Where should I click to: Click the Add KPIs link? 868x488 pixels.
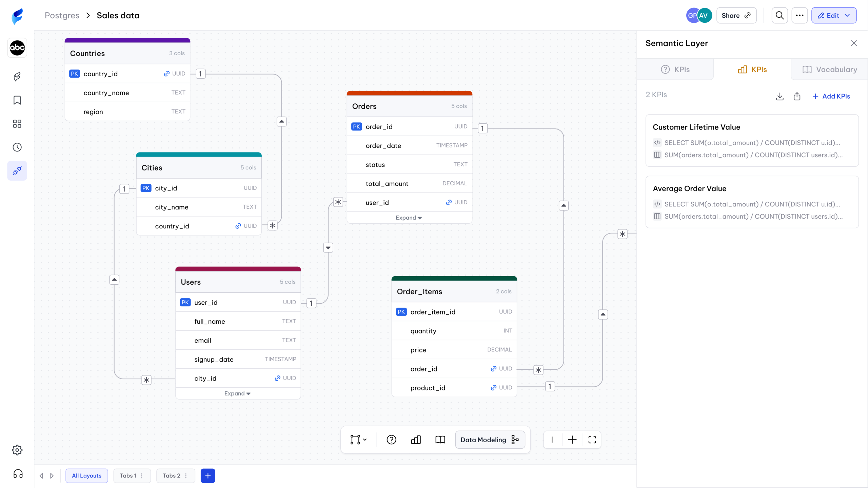coord(831,96)
